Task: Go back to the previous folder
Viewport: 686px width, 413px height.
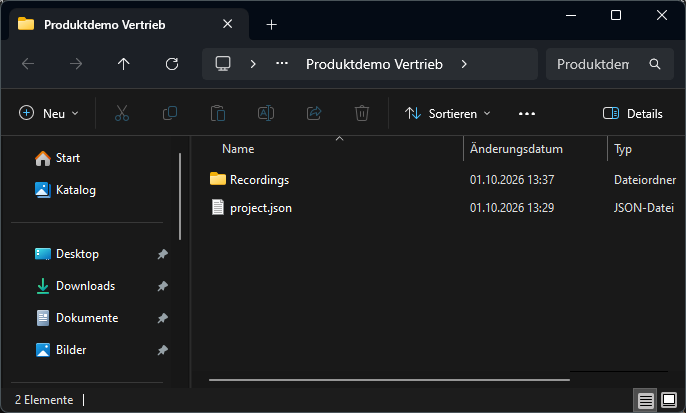Action: click(x=28, y=64)
